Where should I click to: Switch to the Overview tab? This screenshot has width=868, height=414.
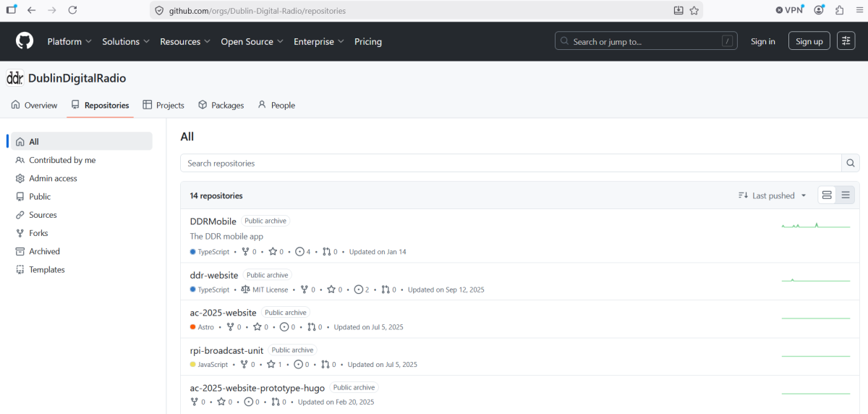[34, 105]
